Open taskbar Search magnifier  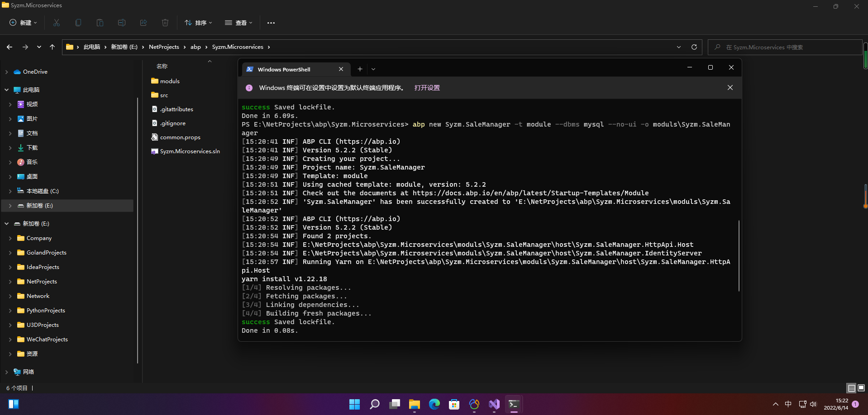coord(375,404)
